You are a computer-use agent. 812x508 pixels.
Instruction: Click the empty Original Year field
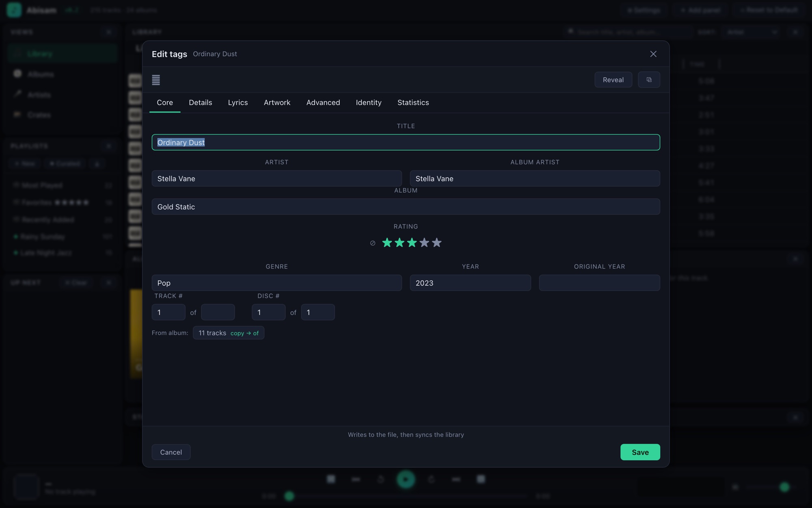tap(599, 283)
